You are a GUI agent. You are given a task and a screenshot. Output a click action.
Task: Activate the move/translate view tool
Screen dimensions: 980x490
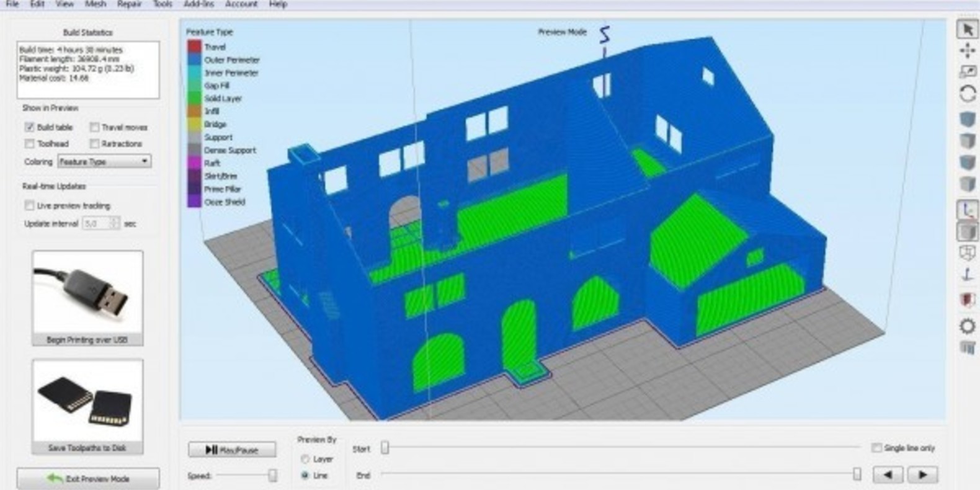click(x=968, y=51)
